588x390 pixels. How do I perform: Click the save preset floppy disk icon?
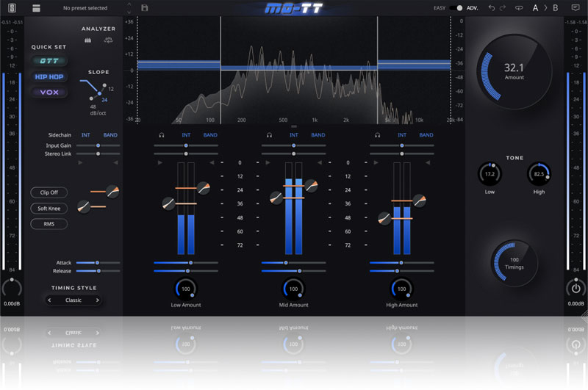click(x=145, y=8)
